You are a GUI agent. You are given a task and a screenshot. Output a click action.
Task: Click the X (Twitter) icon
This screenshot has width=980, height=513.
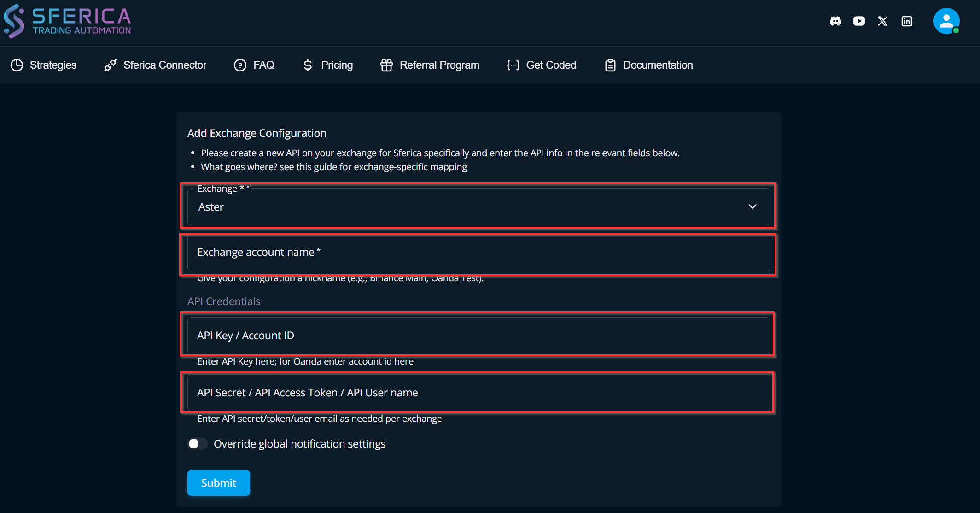[x=882, y=21]
